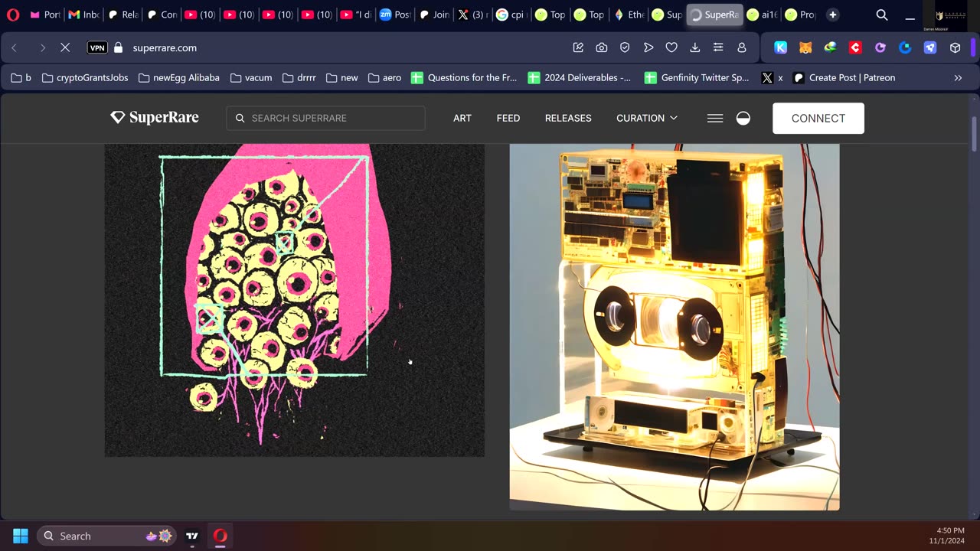
Task: Open the blue paper plane extension icon
Action: point(930,47)
